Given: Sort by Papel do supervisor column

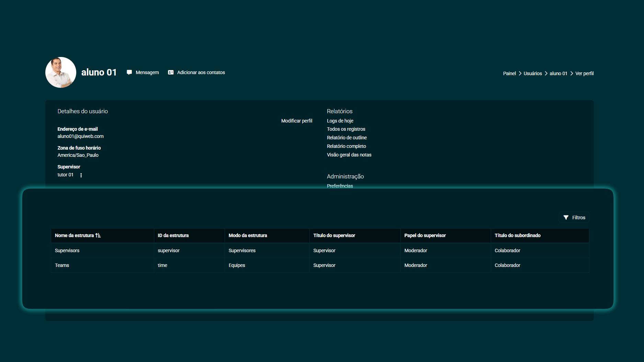Looking at the screenshot, I should tap(425, 235).
